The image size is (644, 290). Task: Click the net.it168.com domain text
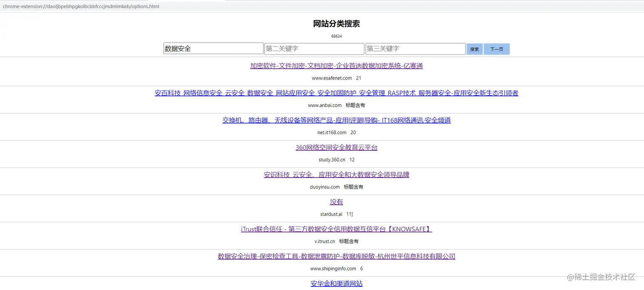[332, 133]
